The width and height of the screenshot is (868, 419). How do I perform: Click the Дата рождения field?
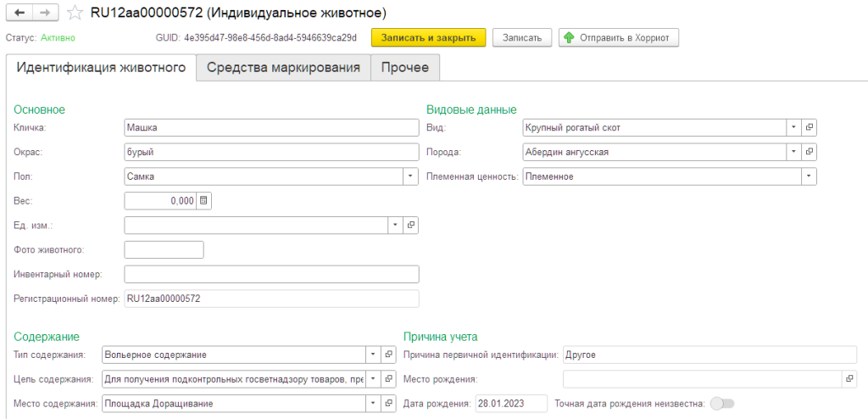point(511,404)
